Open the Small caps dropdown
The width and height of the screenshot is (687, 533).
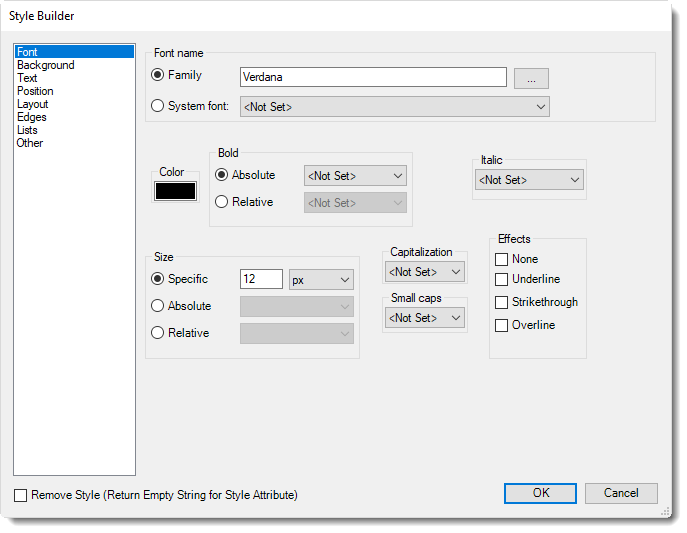(x=425, y=318)
